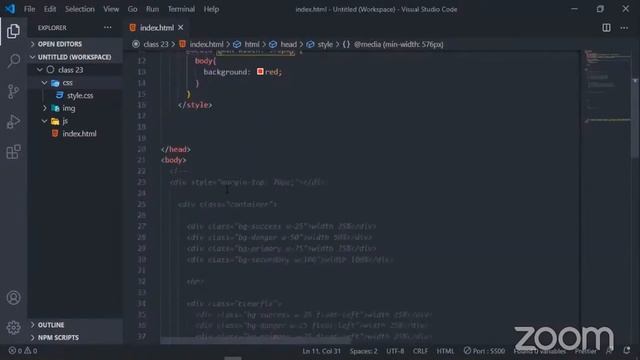
Task: Open the File menu
Action: coord(29,9)
